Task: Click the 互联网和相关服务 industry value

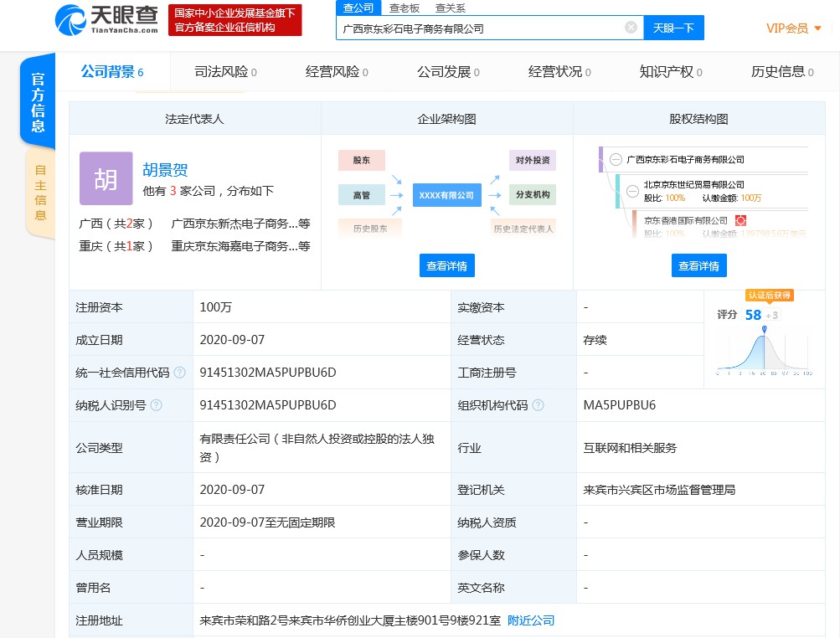Action: tap(630, 448)
